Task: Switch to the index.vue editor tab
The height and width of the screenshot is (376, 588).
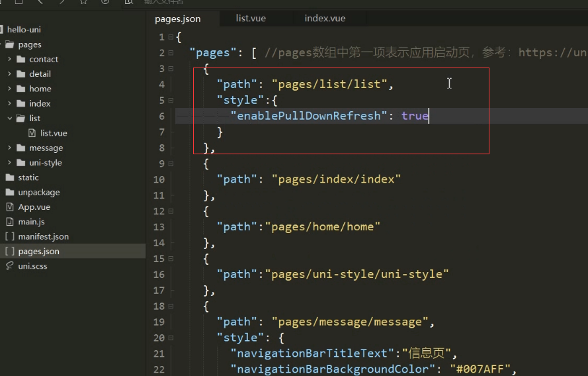Action: 325,19
